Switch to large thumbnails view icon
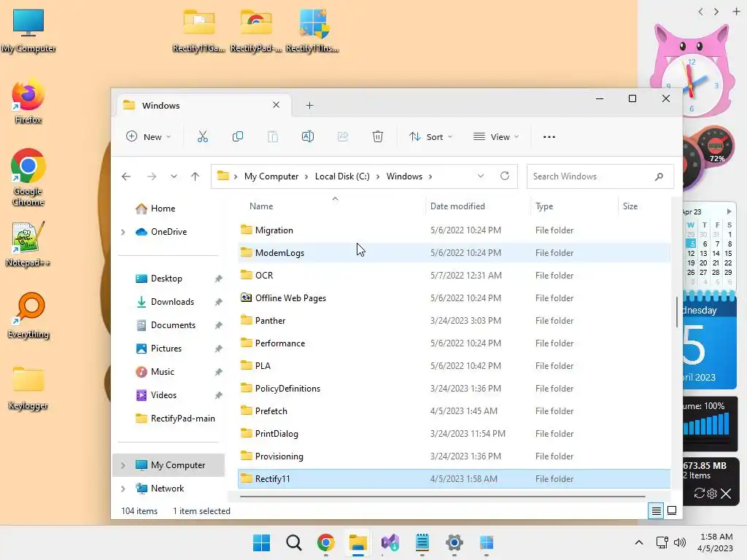This screenshot has width=747, height=560. pos(672,511)
